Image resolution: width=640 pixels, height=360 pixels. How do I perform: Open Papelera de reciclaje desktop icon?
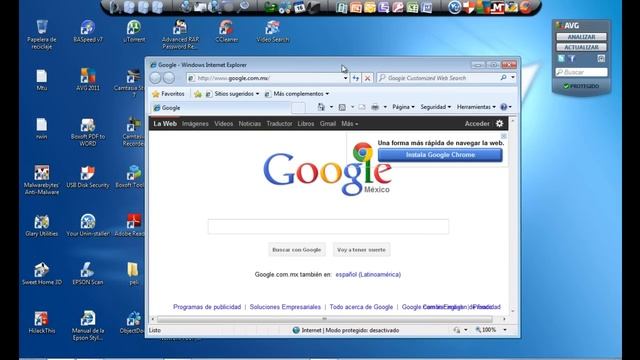click(42, 34)
